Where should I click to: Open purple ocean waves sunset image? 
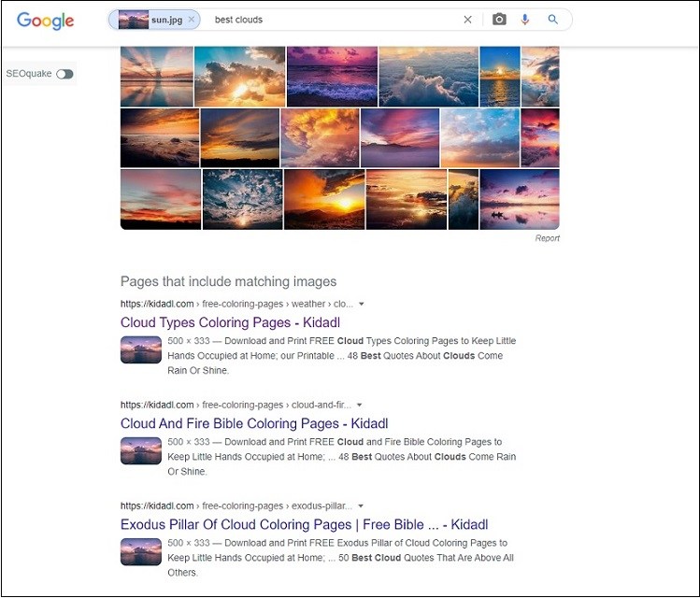point(332,77)
